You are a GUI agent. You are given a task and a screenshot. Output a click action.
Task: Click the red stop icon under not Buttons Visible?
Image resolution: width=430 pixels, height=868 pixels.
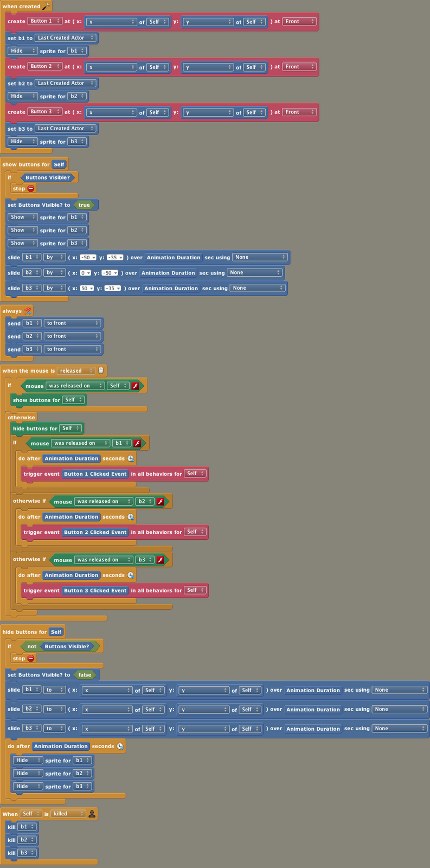point(31,659)
